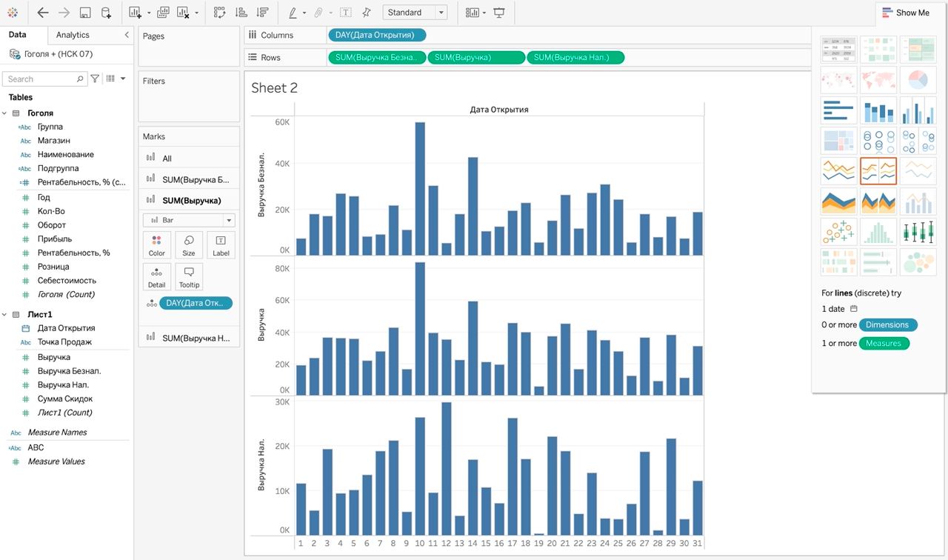Image resolution: width=948 pixels, height=560 pixels.
Task: Select treemap chart in Show Me
Action: [839, 141]
